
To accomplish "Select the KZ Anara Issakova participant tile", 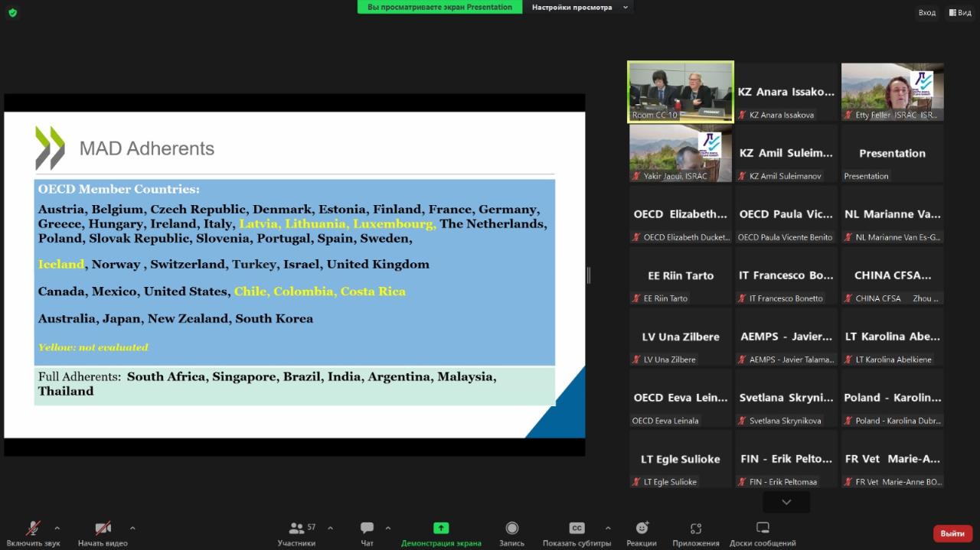I will coord(786,92).
